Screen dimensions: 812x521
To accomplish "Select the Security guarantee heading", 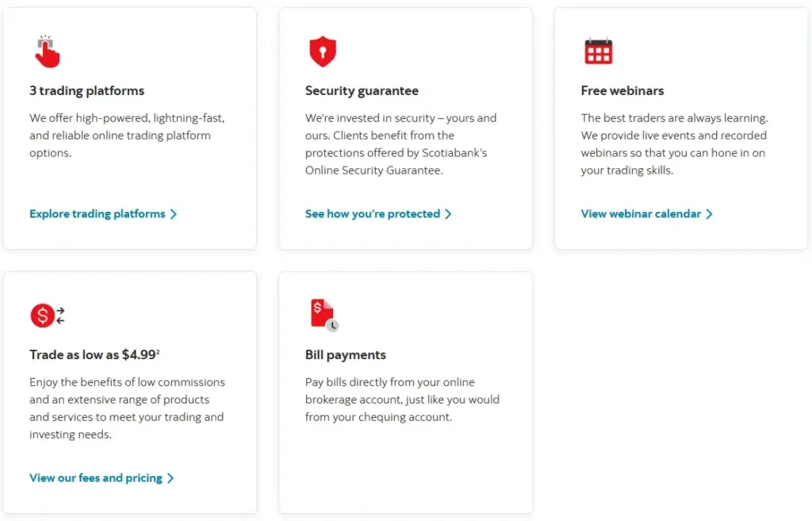I will 362,90.
